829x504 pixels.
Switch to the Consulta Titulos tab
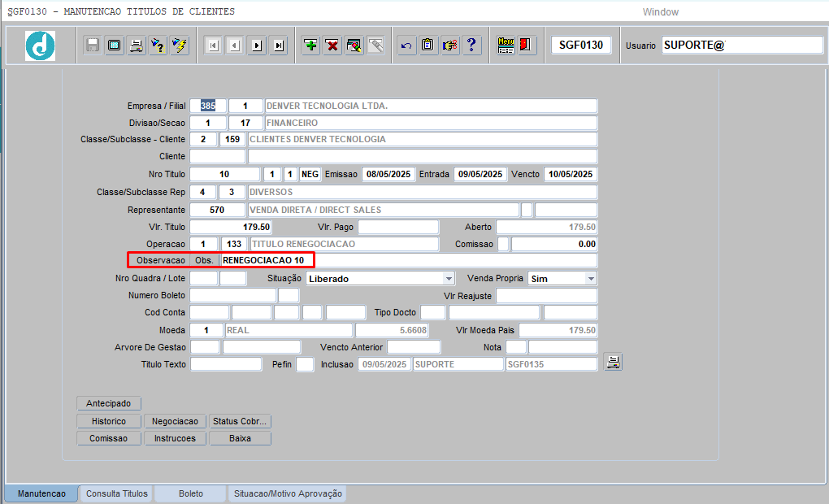pos(117,493)
